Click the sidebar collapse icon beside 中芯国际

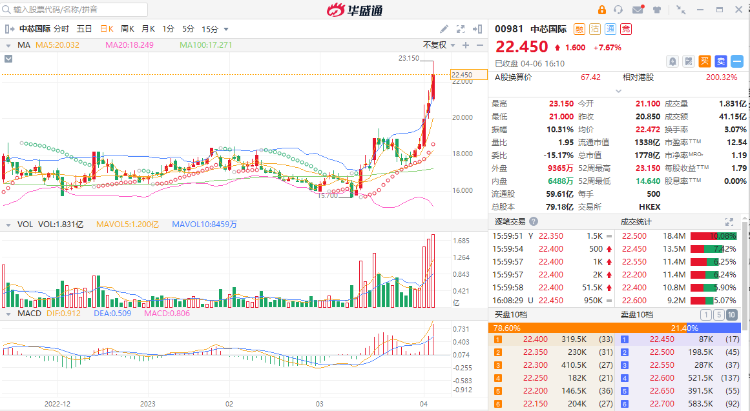point(9,29)
